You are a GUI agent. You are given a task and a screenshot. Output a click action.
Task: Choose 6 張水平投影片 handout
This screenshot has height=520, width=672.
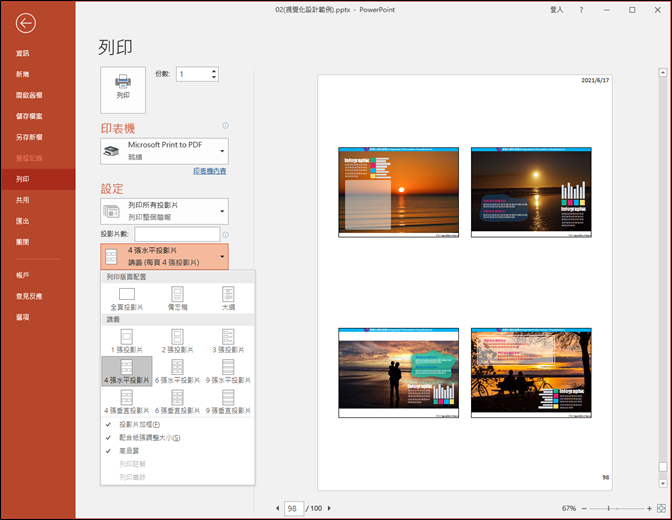click(x=177, y=371)
